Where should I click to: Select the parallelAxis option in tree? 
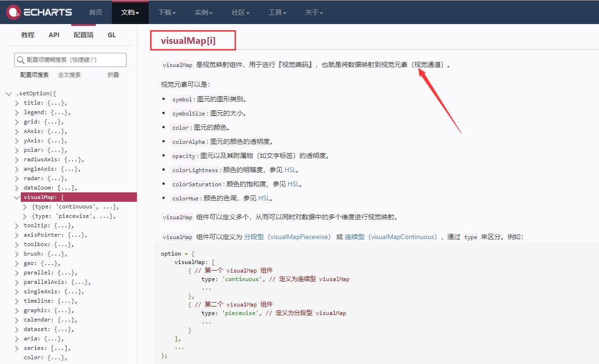coord(57,282)
